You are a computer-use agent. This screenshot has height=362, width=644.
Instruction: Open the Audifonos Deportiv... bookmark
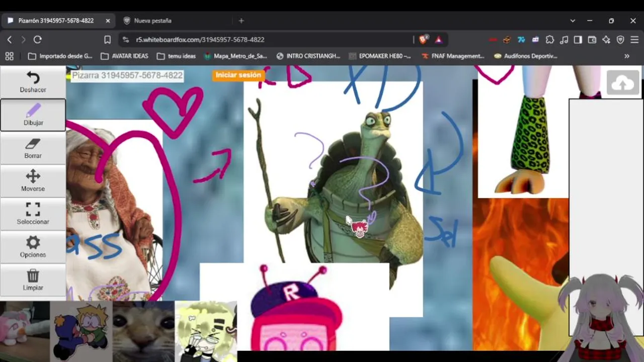pos(525,56)
